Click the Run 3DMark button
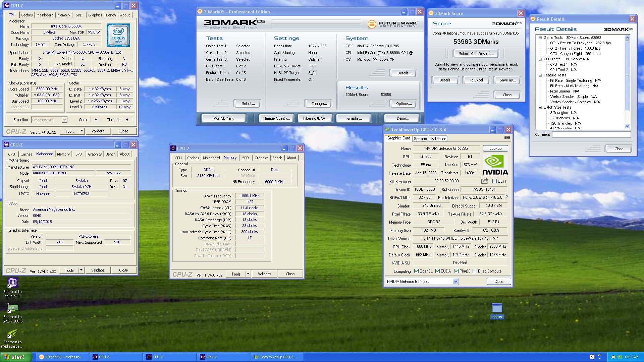This screenshot has width=644, height=362. [x=223, y=118]
